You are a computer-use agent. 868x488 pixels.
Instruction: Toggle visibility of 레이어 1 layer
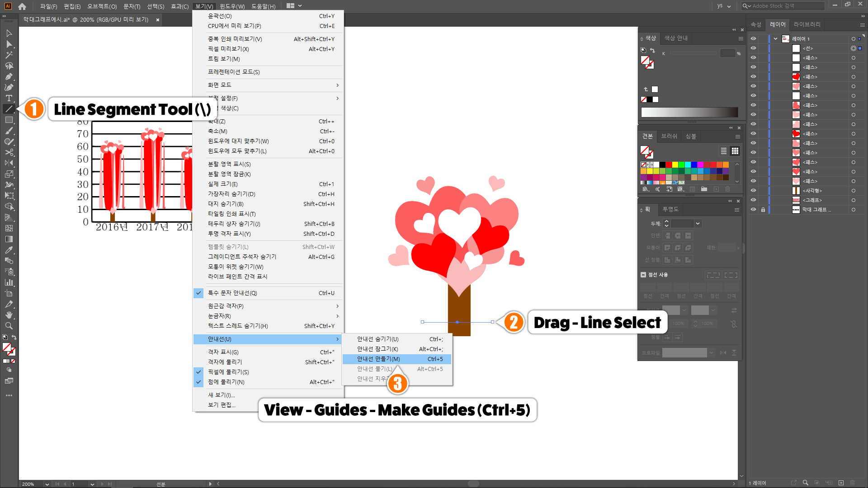coord(753,39)
